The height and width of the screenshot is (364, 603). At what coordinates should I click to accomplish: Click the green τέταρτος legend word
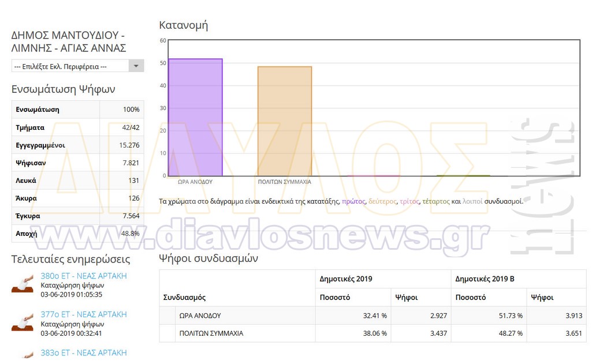(x=435, y=201)
